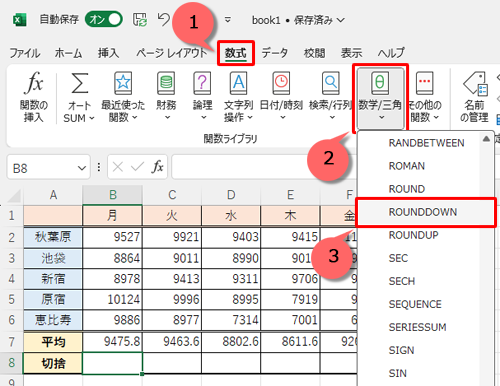Click the Select All corner triangle
Viewport: 500px width, 386px height.
(14, 196)
